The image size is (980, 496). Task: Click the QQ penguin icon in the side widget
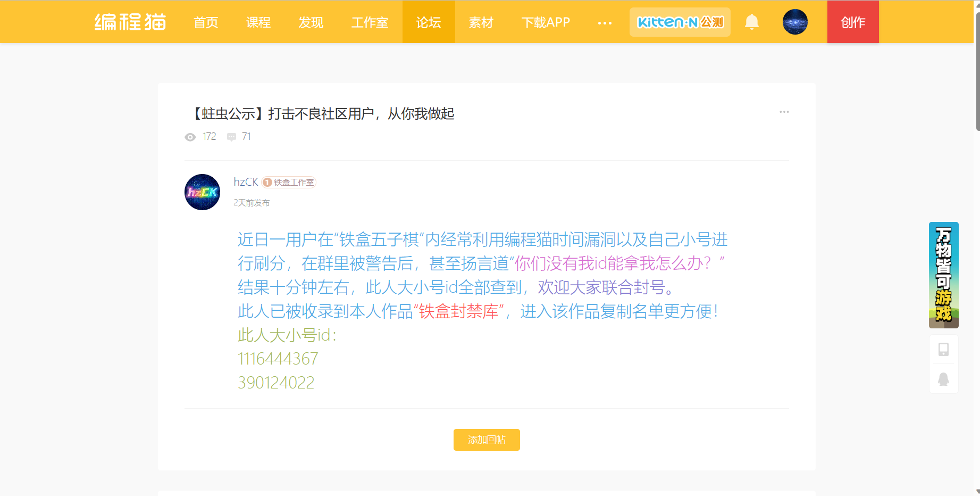(943, 379)
